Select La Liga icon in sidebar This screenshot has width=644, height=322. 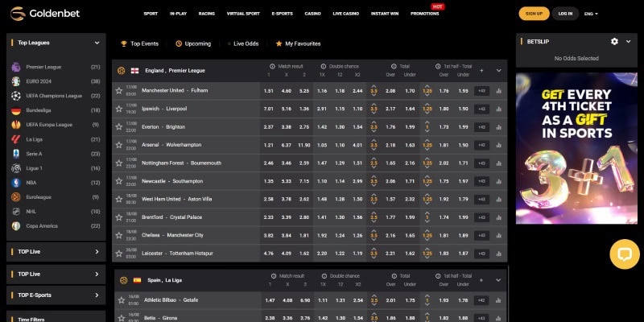point(16,139)
